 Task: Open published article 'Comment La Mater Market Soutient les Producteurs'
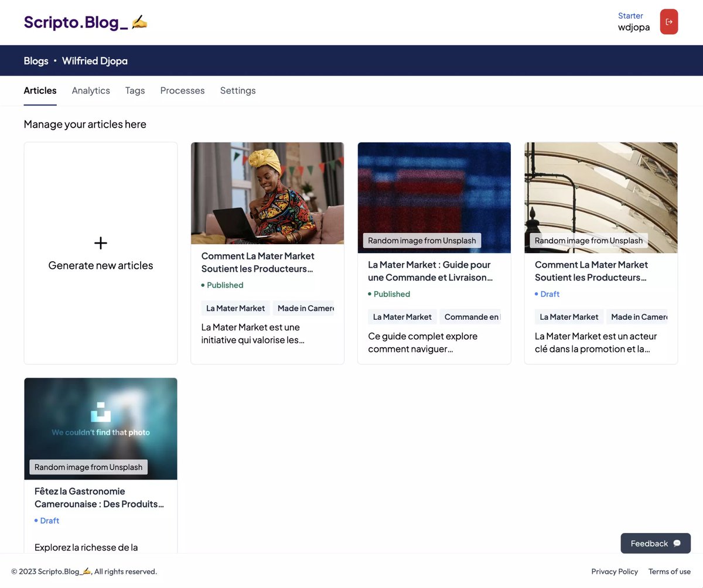coord(258,262)
